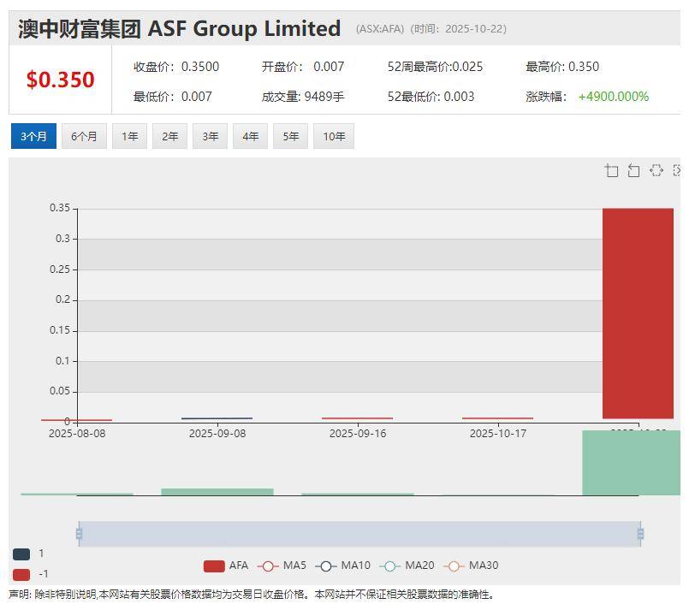This screenshot has height=616, width=695.
Task: Toggle the MA30 legend entry
Action: (470, 566)
